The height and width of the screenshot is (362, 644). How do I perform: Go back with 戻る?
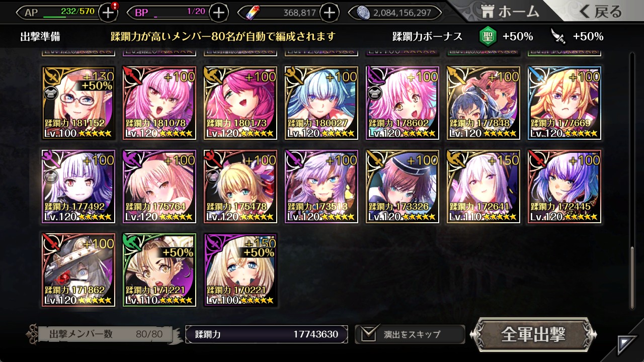pos(600,12)
